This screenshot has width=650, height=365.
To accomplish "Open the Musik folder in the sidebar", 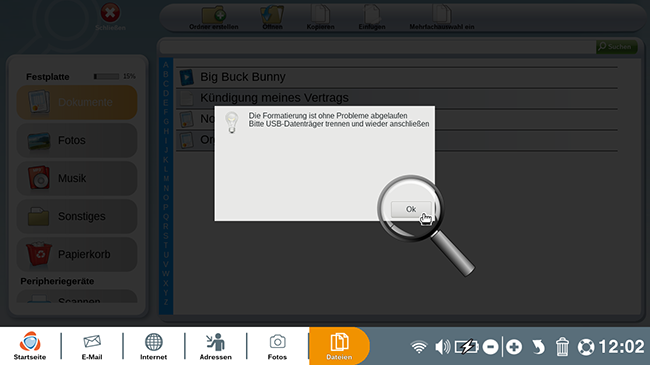I will point(77,178).
